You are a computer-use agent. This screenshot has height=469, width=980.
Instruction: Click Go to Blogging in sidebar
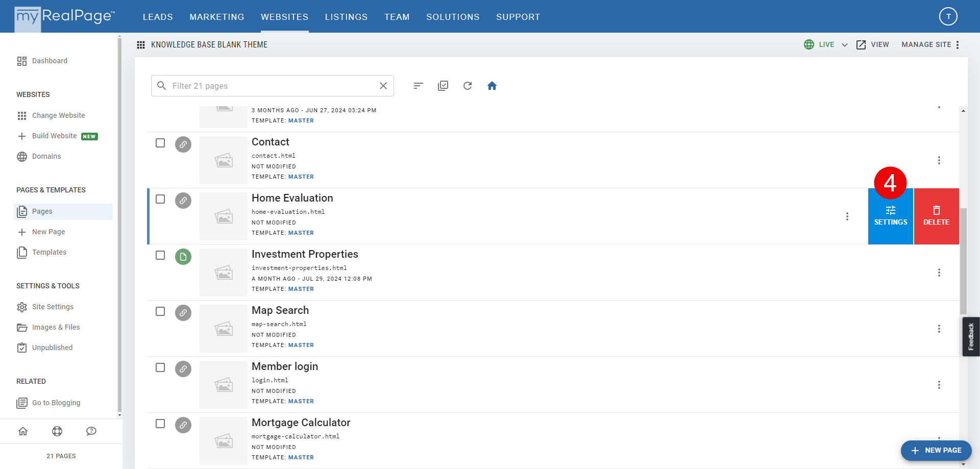coord(48,403)
